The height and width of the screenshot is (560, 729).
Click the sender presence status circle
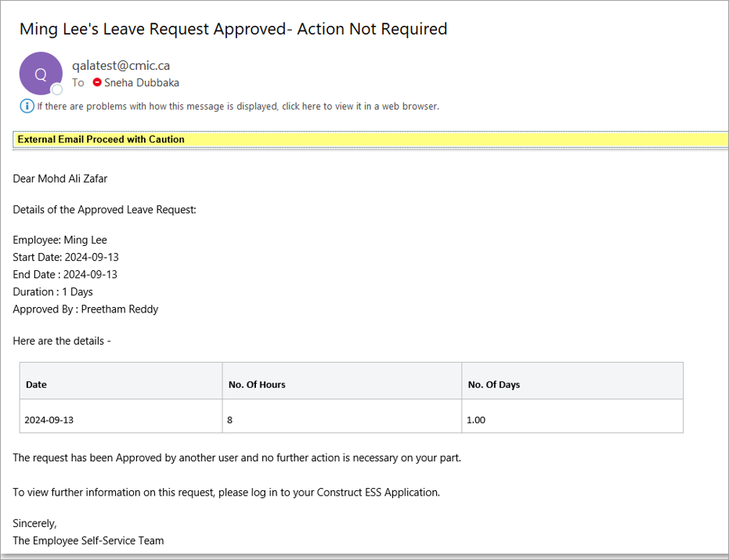[56, 89]
